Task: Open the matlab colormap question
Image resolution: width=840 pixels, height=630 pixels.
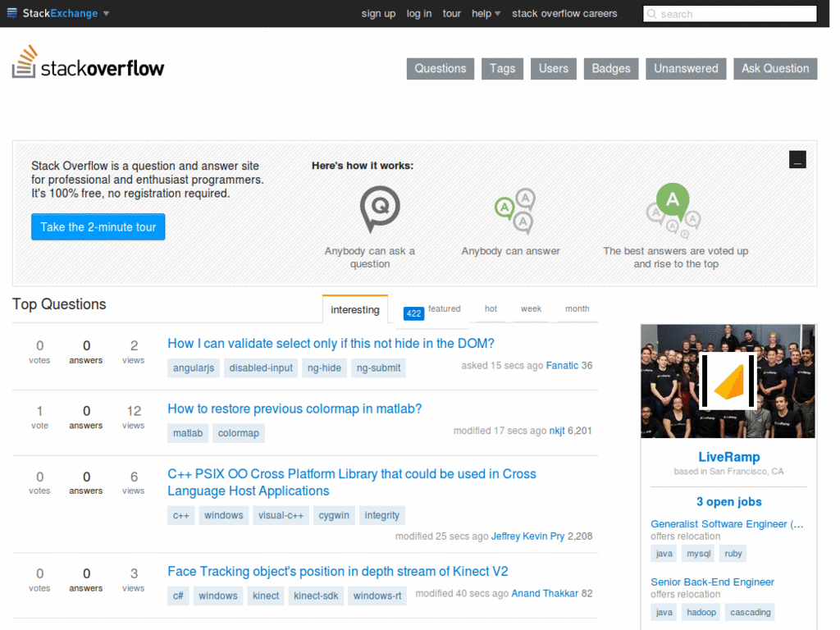Action: coord(294,409)
